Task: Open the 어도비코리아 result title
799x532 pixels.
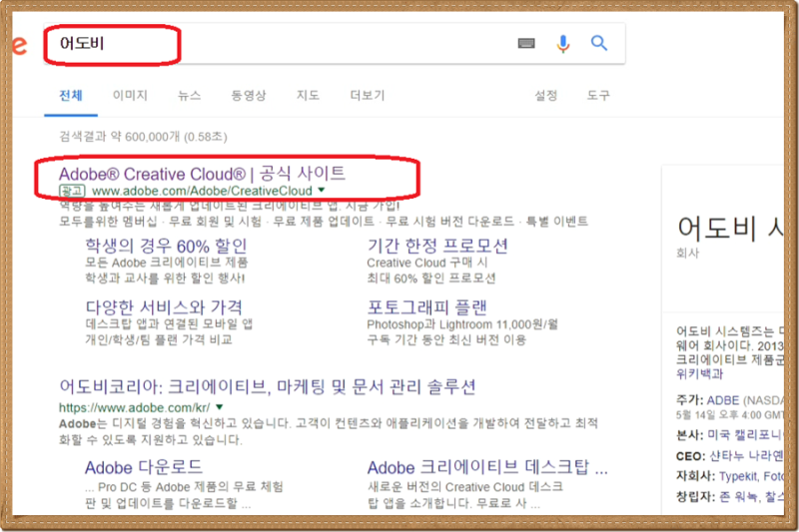Action: [x=268, y=387]
